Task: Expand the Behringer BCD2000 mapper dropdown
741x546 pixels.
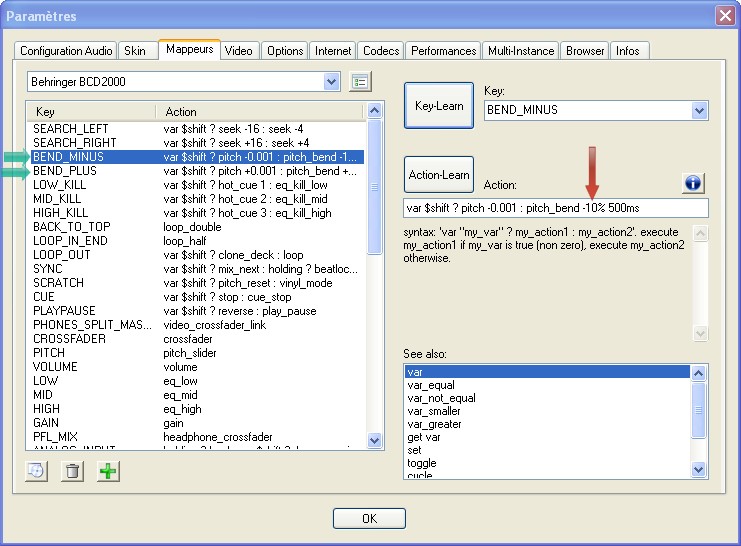Action: (332, 81)
